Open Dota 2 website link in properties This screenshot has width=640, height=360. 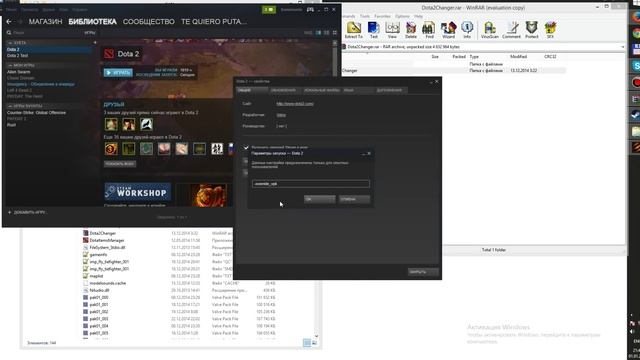click(x=295, y=104)
